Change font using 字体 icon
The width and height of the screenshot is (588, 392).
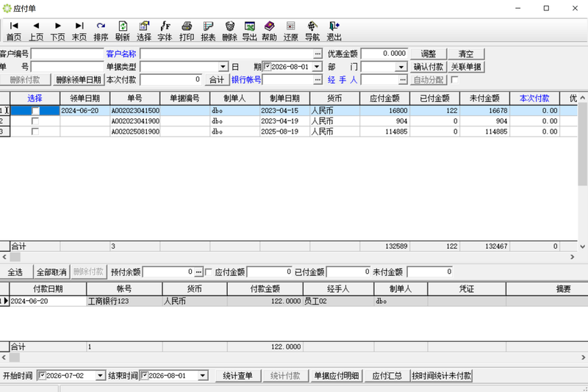(x=165, y=31)
